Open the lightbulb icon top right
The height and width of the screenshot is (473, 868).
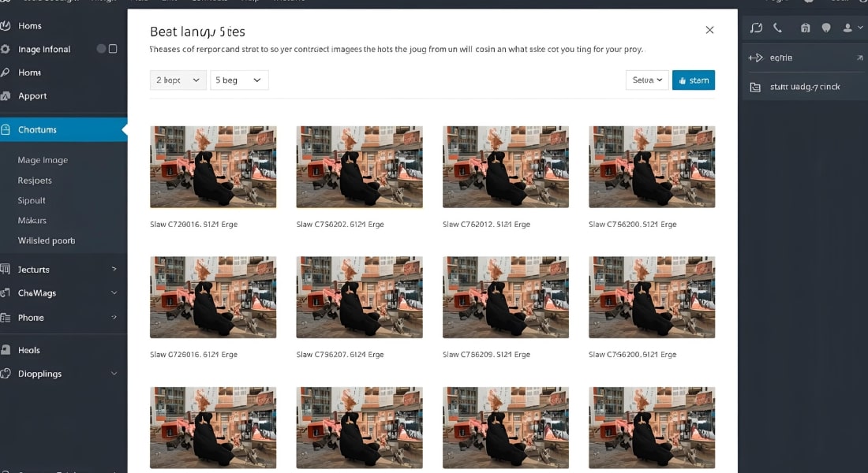[x=827, y=28]
